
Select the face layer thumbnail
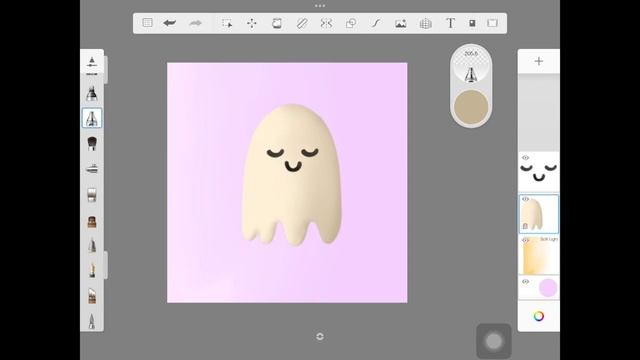[539, 172]
